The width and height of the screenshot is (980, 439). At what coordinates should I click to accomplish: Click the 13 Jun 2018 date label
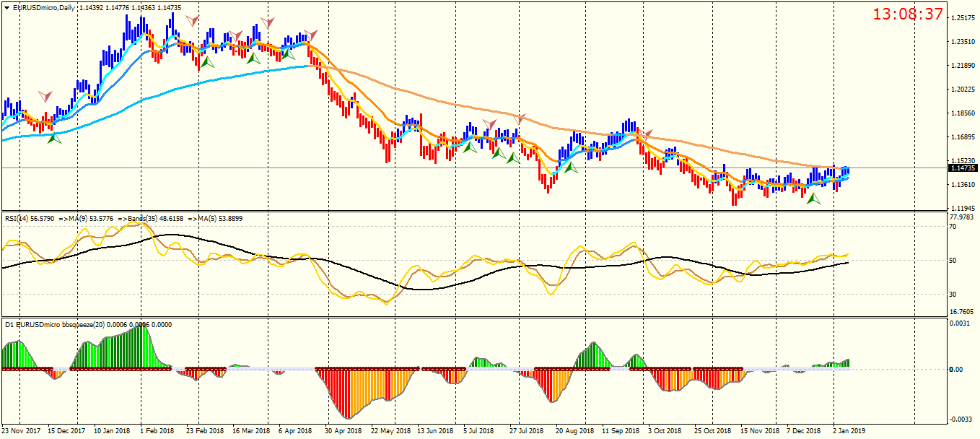tap(435, 431)
